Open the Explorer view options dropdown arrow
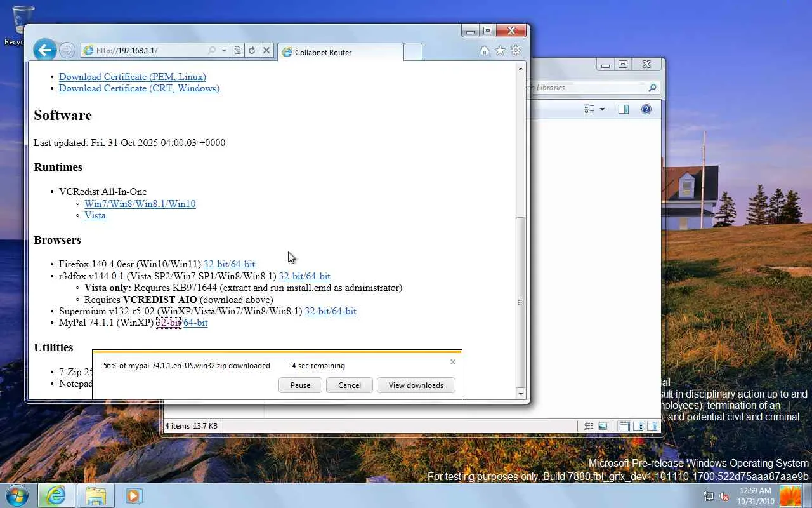Image resolution: width=812 pixels, height=508 pixels. (x=602, y=109)
